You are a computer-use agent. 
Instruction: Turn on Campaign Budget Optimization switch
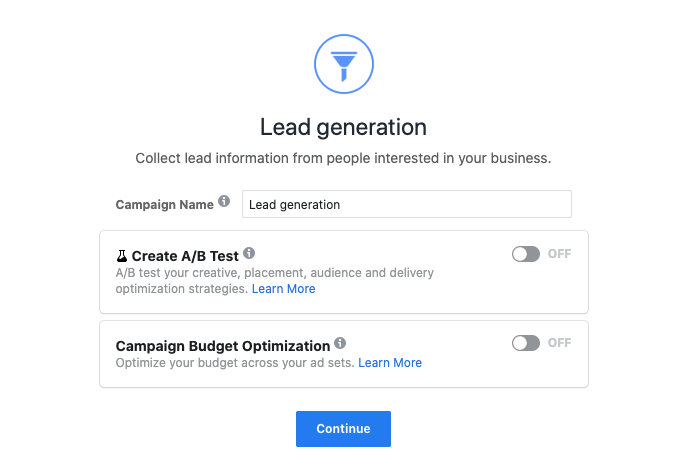tap(525, 343)
